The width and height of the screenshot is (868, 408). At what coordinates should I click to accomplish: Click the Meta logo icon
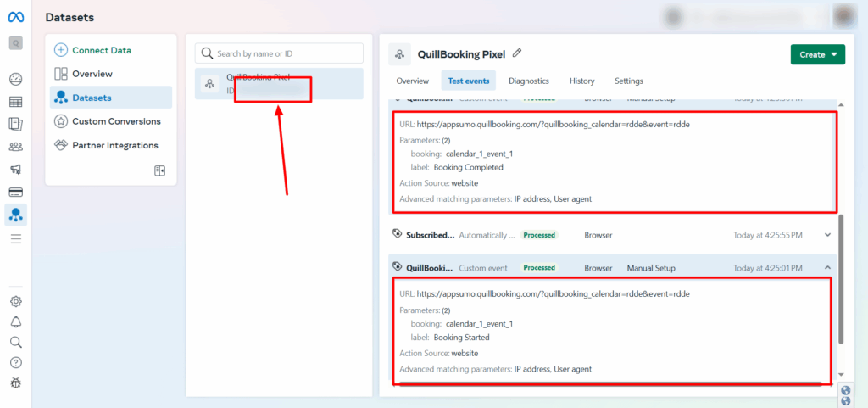point(15,17)
